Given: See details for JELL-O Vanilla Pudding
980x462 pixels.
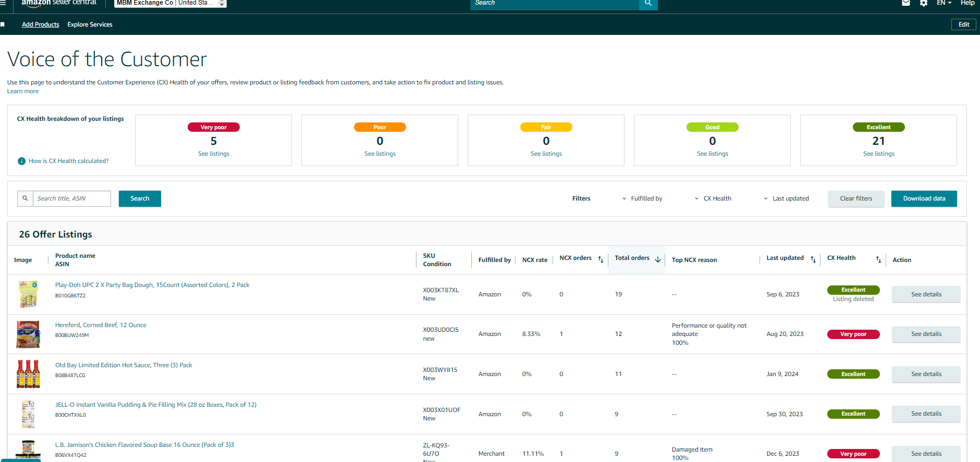Looking at the screenshot, I should (926, 414).
